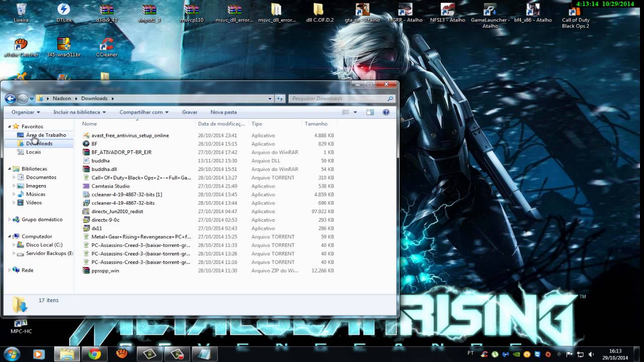Viewport: 644px width, 362px height.
Task: Select the xinput1_3 archive on desktop
Action: pyautogui.click(x=149, y=13)
